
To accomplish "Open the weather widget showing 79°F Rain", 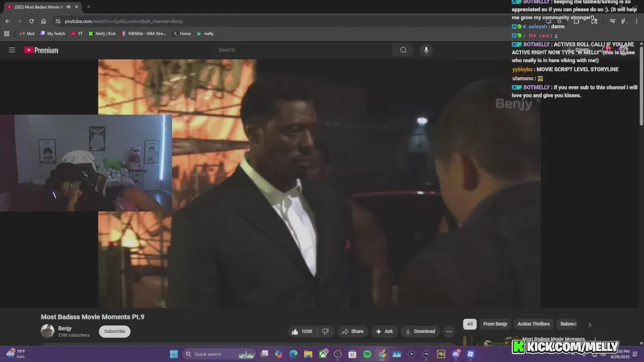I will pos(16,354).
